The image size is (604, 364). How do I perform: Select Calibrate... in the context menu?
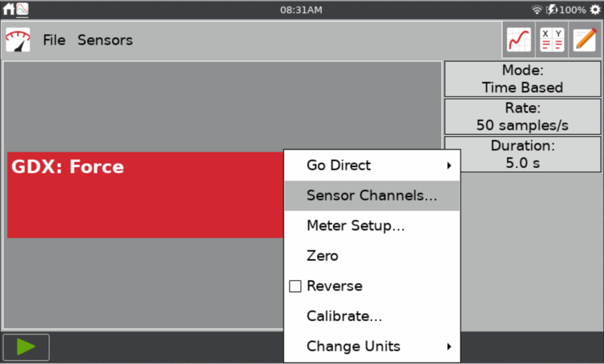point(372,316)
